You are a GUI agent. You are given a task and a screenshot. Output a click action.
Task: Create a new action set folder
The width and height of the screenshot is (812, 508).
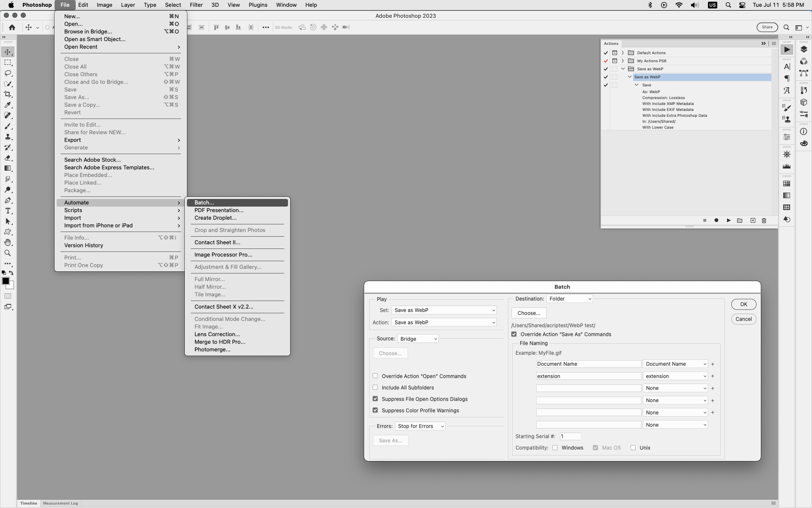740,221
